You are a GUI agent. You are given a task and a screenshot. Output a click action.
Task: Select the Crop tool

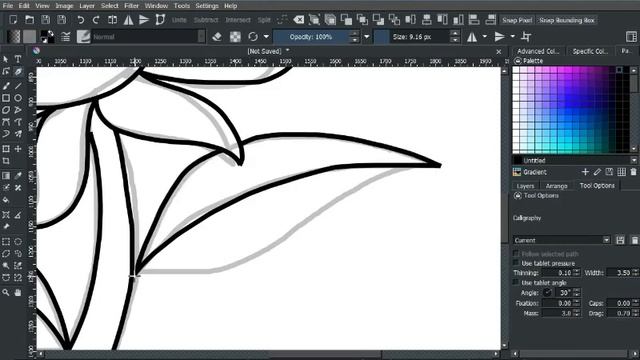click(6, 161)
